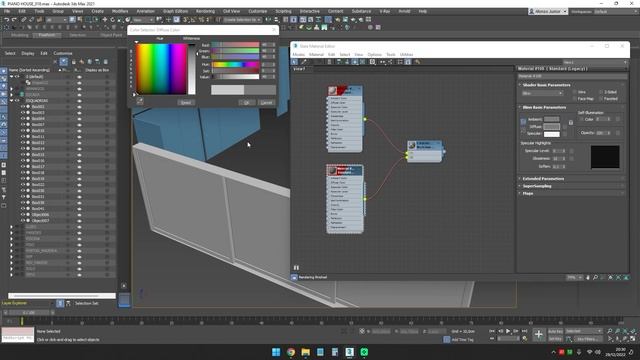
Task: Open the Modifiers menu
Action: click(x=120, y=11)
